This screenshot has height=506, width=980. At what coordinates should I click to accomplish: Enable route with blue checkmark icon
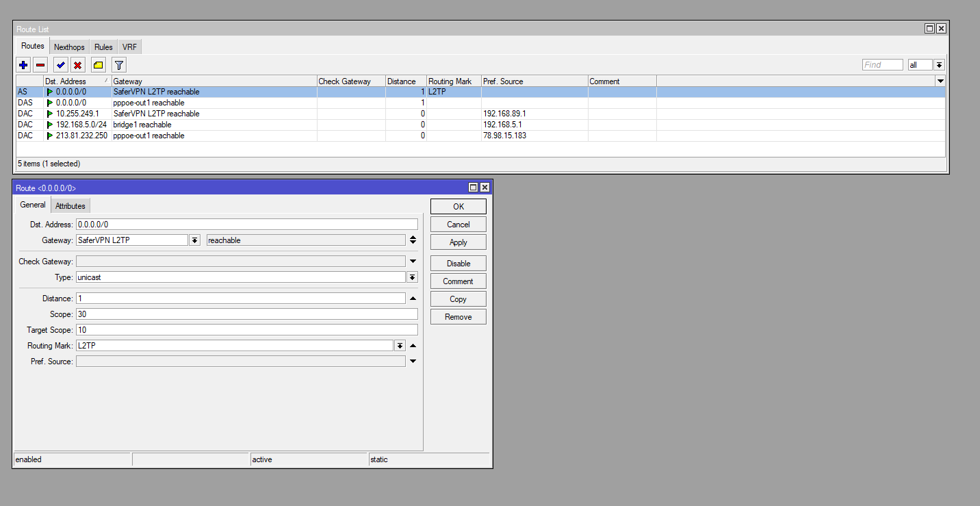pyautogui.click(x=61, y=65)
